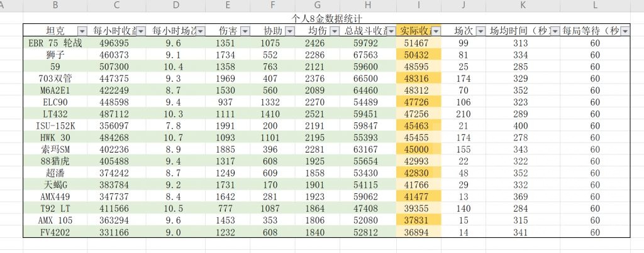Open the 每局等待 filter dropdown arrow
644x253 pixels.
pyautogui.click(x=625, y=31)
